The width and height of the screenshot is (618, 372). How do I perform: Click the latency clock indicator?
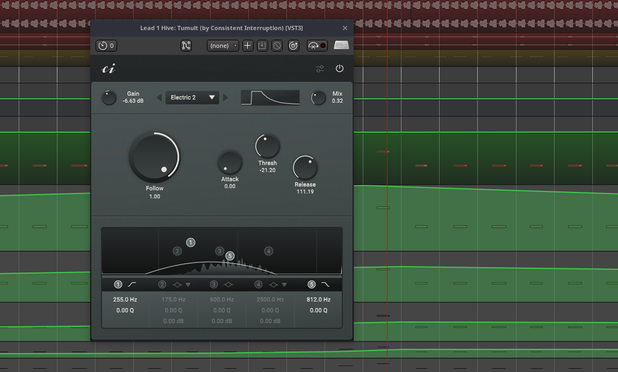pos(106,46)
